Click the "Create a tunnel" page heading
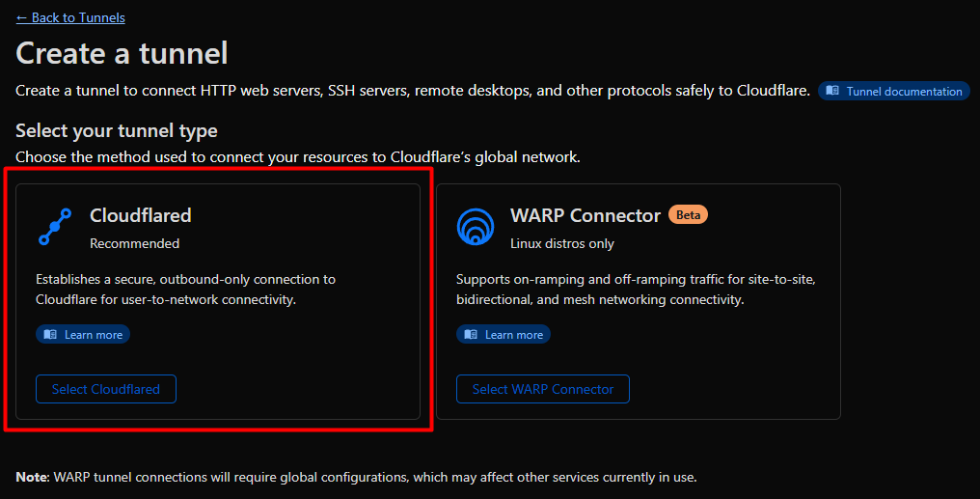This screenshot has height=499, width=980. click(122, 53)
